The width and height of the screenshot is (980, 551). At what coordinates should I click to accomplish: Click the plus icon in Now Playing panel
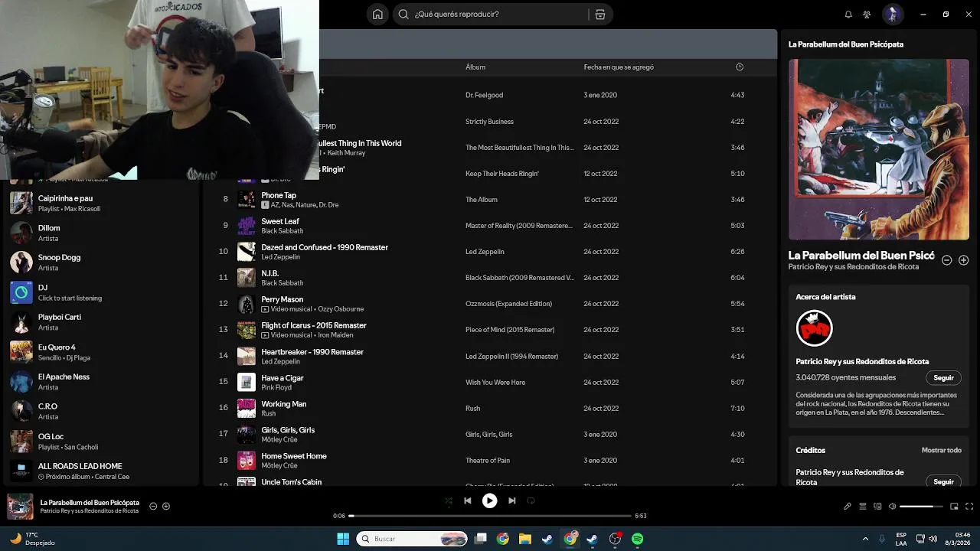[x=964, y=260]
